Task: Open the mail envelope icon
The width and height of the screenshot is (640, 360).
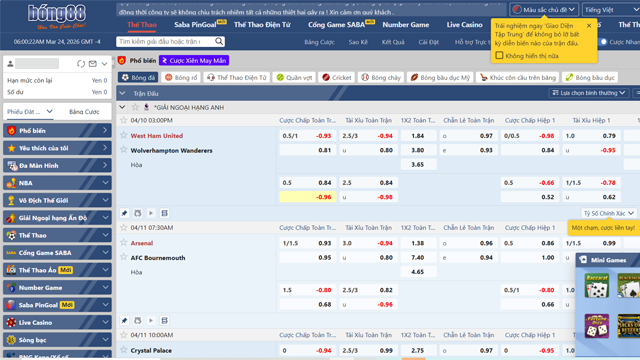Action: 93,64
